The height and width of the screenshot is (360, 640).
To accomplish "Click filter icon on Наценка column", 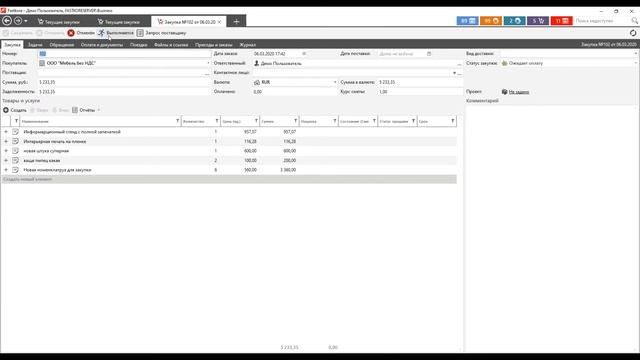I will [x=335, y=121].
